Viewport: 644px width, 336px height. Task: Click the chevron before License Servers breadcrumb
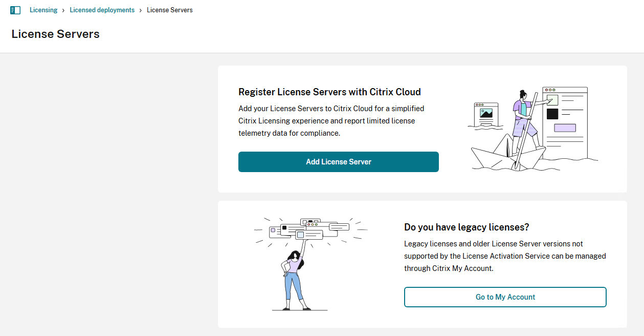tap(141, 10)
